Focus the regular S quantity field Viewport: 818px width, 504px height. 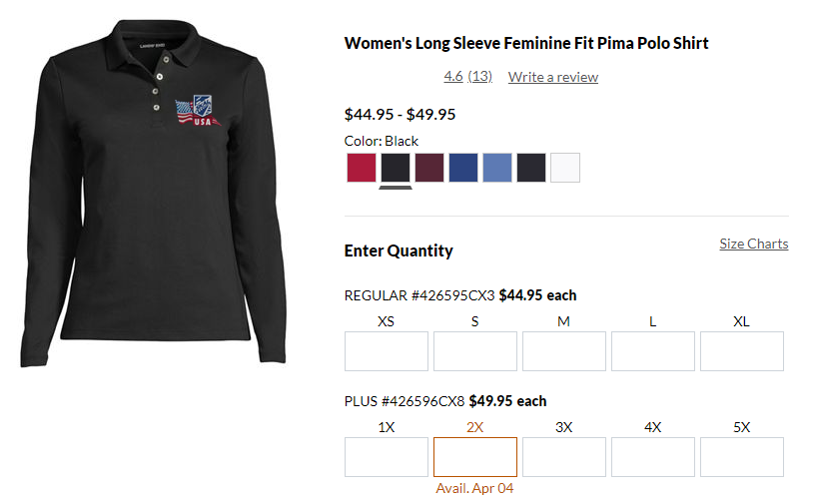(475, 351)
